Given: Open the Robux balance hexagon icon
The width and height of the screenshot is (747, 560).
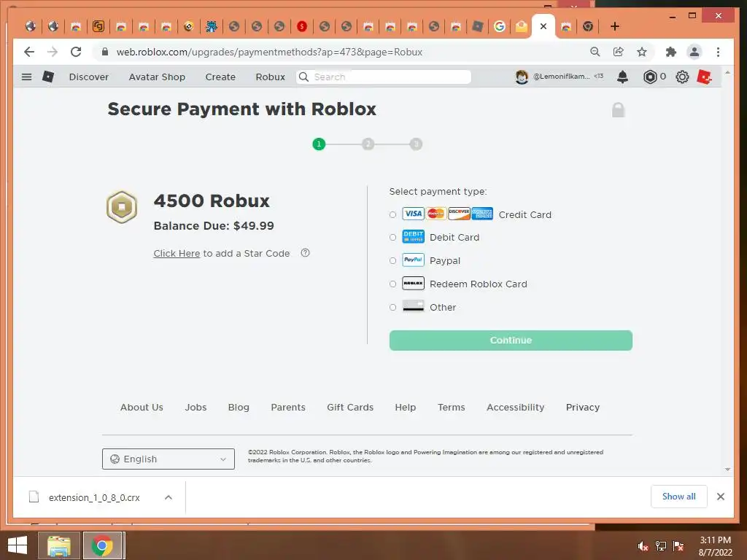Looking at the screenshot, I should [x=650, y=77].
